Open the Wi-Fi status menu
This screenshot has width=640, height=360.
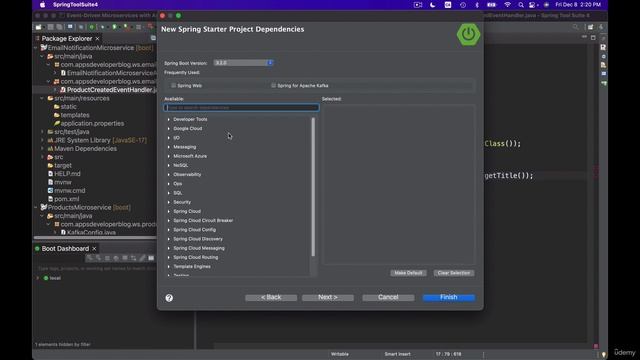coord(507,5)
